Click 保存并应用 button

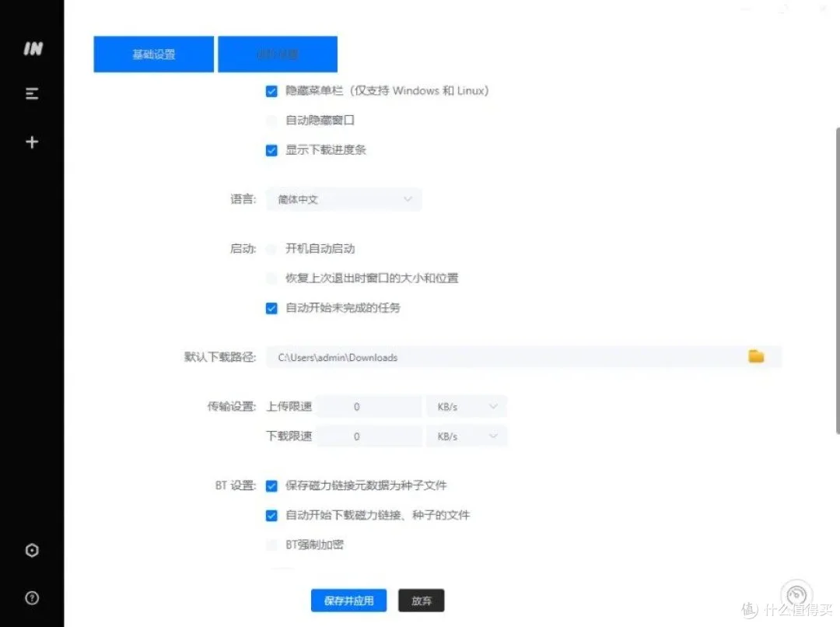tap(349, 601)
